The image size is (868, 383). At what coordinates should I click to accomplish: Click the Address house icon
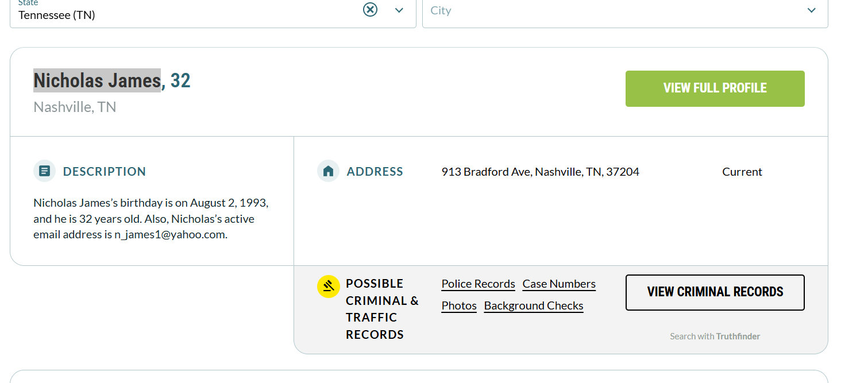[x=328, y=171]
